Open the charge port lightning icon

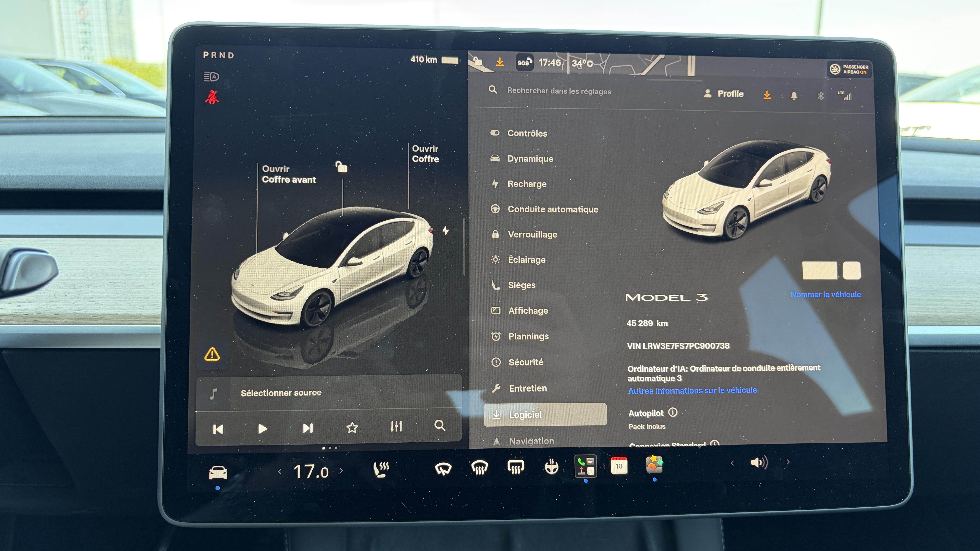pos(446,230)
